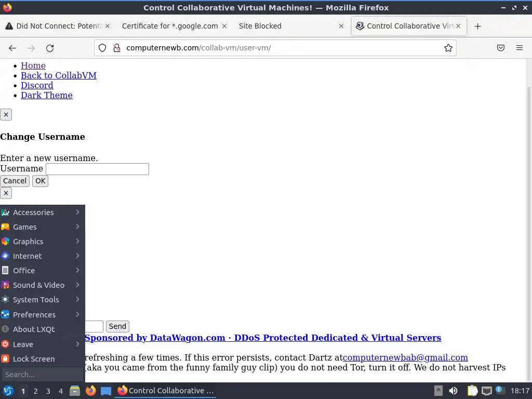This screenshot has height=399, width=532.
Task: Close the Did Not Connect tab
Action: [x=107, y=26]
